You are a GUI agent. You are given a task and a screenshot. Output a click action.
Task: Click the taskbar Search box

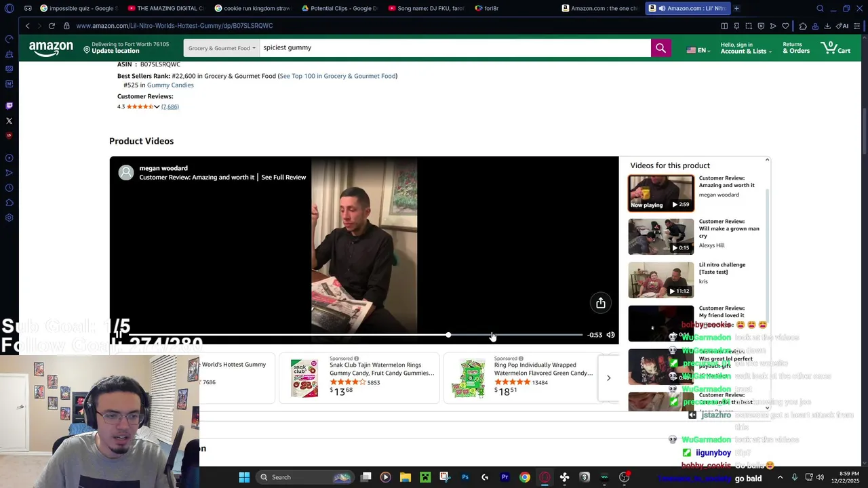point(305,477)
